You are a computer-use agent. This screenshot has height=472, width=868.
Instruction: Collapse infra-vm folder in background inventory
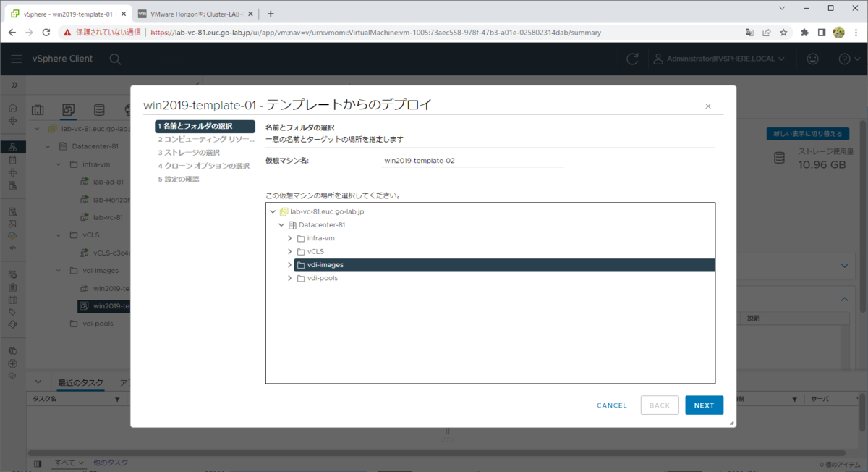[60, 164]
